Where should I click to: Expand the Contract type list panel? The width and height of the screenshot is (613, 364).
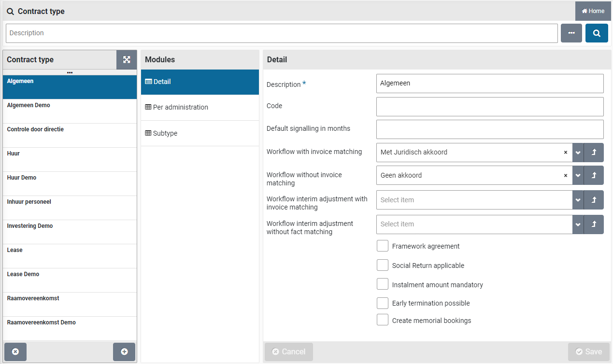[x=127, y=59]
